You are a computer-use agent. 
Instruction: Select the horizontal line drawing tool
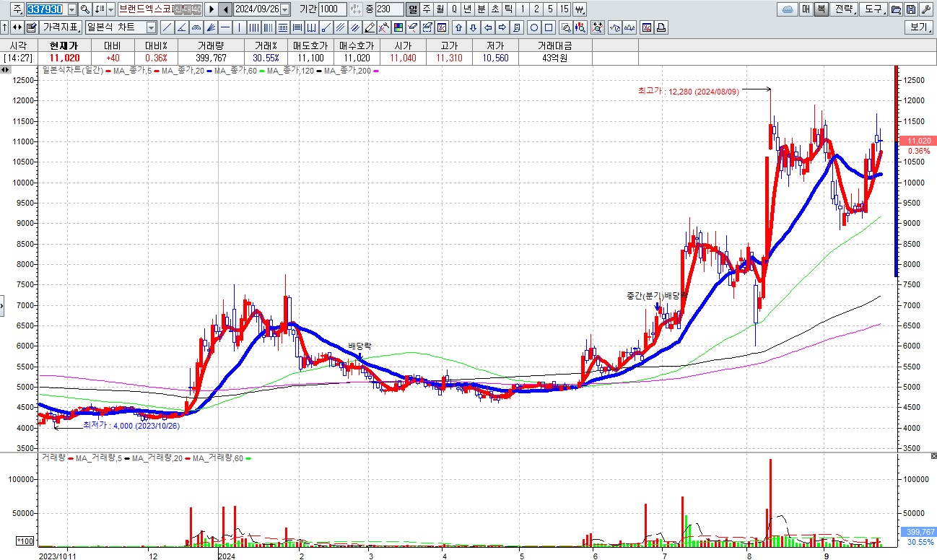click(x=225, y=27)
